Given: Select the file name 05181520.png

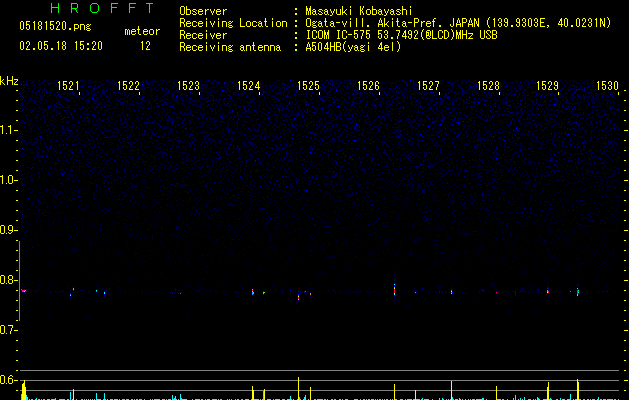Looking at the screenshot, I should pos(55,27).
